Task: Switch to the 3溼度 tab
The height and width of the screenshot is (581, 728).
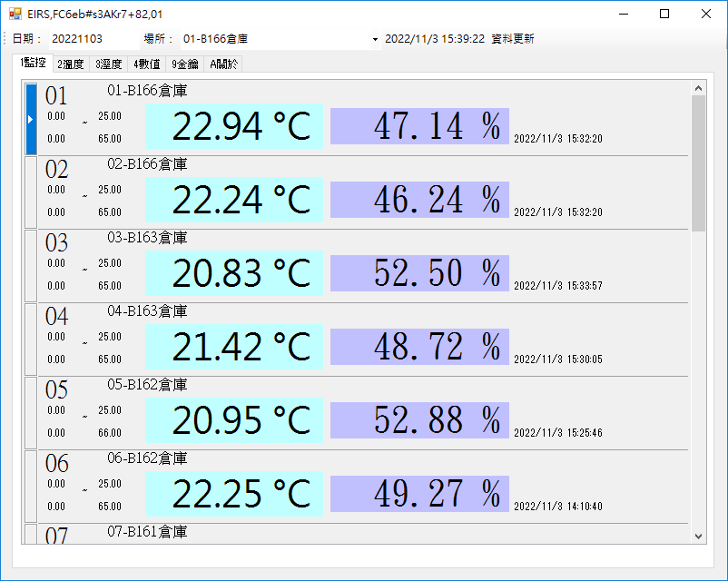Action: pyautogui.click(x=108, y=64)
